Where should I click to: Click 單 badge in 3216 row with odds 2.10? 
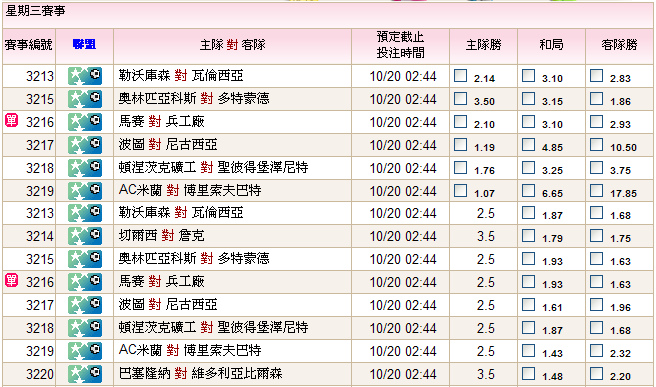coord(11,120)
